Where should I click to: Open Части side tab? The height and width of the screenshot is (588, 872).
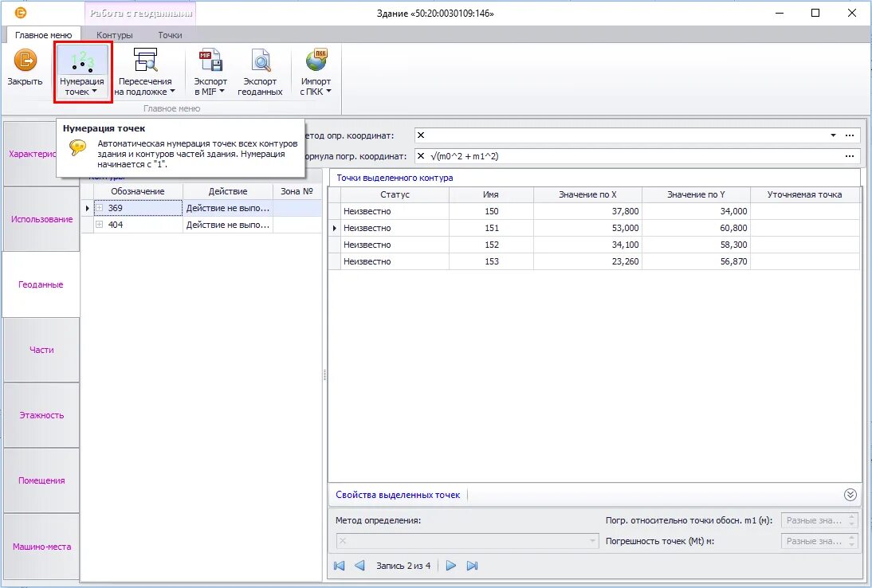pyautogui.click(x=41, y=350)
